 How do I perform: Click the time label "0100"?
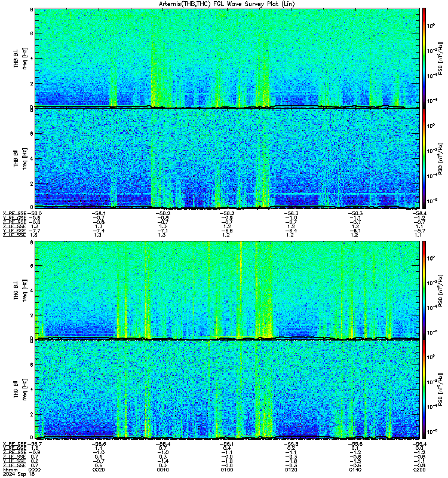coord(227,470)
